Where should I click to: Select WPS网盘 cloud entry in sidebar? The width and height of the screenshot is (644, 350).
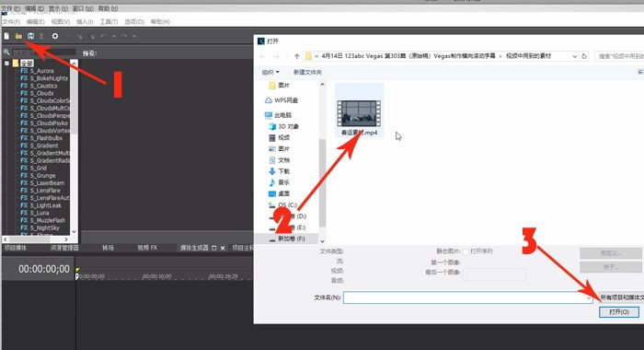[x=282, y=100]
